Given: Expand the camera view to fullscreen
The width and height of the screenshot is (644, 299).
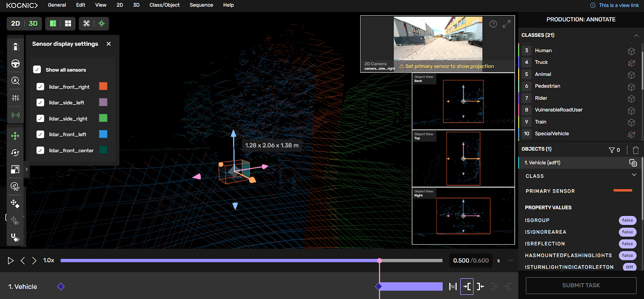Looking at the screenshot, I should pyautogui.click(x=506, y=24).
